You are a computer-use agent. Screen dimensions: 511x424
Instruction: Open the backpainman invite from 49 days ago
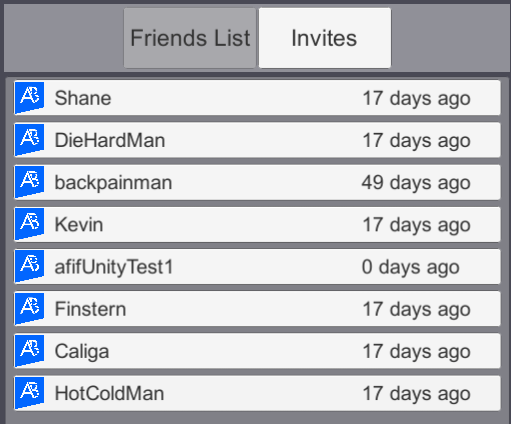click(257, 182)
